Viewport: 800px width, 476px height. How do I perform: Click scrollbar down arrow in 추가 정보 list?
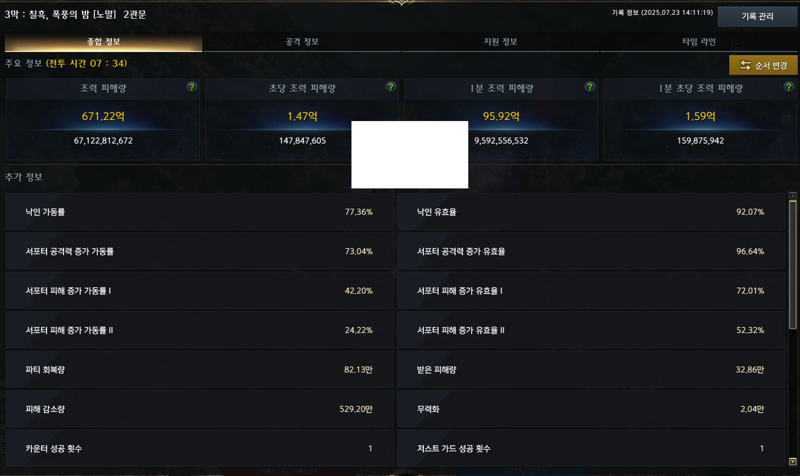(792, 462)
